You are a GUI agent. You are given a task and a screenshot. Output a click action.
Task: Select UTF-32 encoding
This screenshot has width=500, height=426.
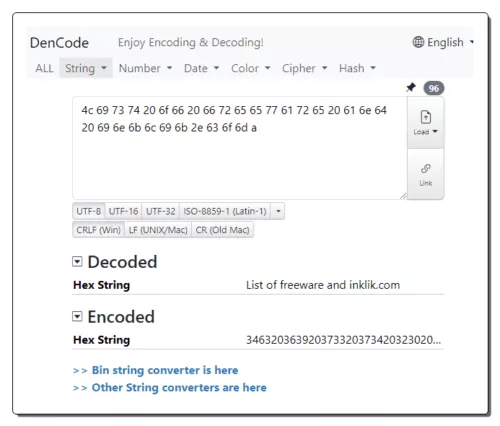(x=161, y=211)
